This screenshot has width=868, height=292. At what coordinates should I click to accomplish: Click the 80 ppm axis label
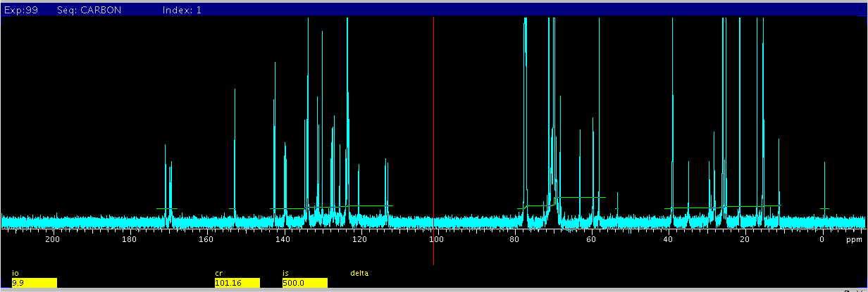(514, 240)
